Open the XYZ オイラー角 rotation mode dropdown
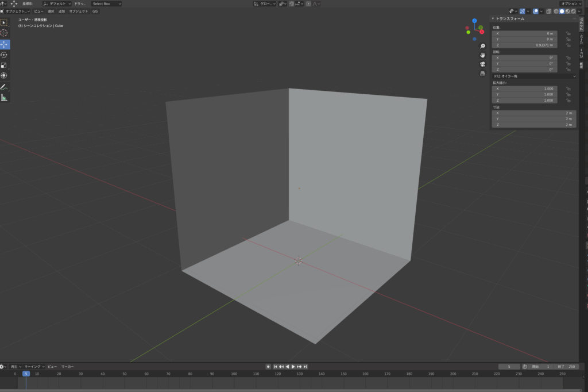588x392 pixels. click(x=534, y=76)
